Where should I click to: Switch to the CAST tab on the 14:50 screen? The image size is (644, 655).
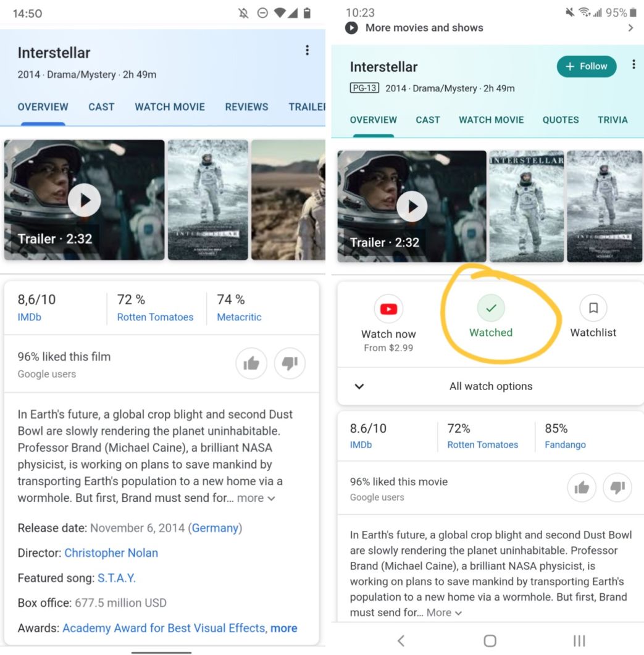[x=101, y=107]
